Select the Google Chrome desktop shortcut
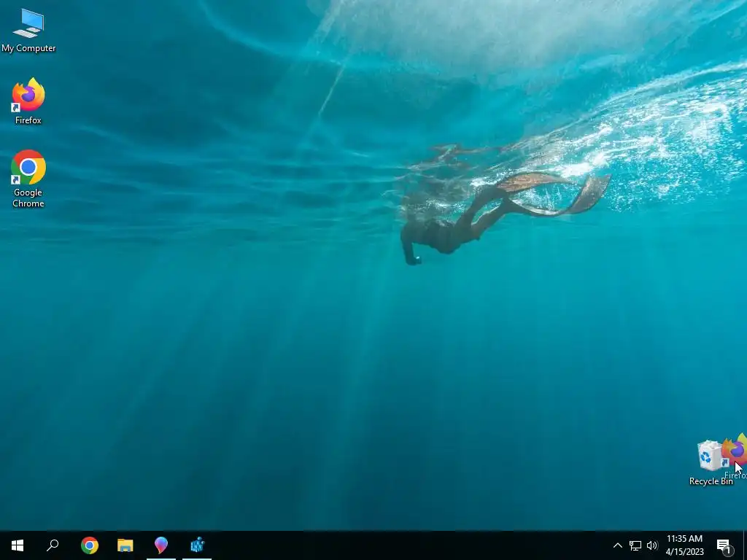Screen dimensions: 747x560 28,179
